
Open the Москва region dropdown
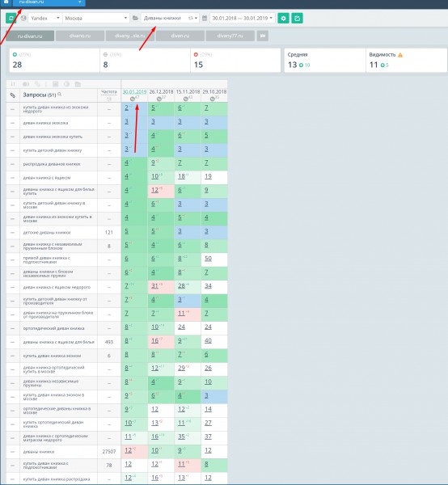(x=96, y=19)
